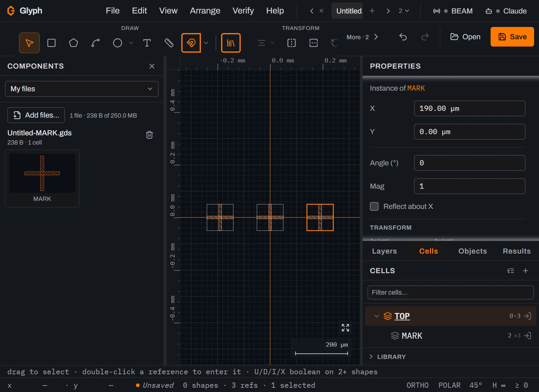Select the Ruler measure tool
The height and width of the screenshot is (392, 539).
click(169, 43)
